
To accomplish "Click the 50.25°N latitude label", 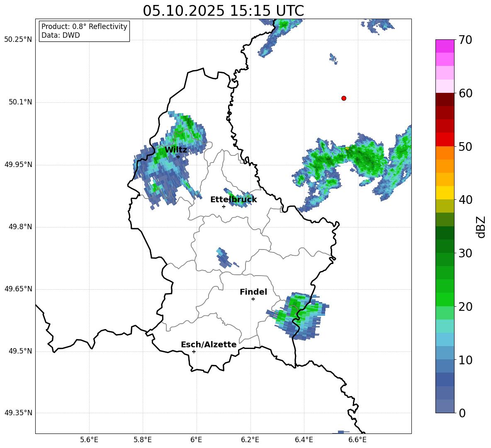I will pyautogui.click(x=18, y=40).
